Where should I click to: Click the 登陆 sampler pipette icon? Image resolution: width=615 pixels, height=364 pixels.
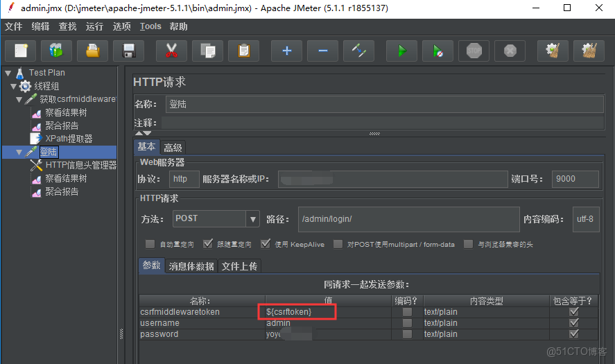click(x=31, y=152)
